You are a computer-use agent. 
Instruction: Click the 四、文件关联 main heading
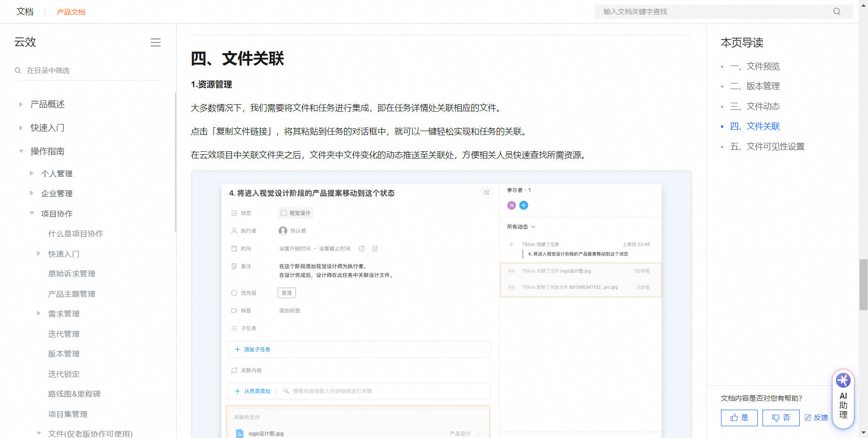click(x=237, y=59)
